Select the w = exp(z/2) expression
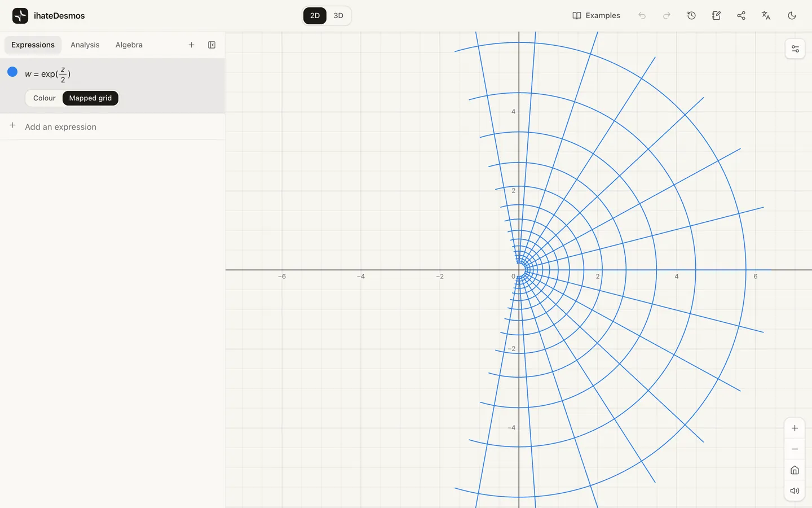The width and height of the screenshot is (812, 508). click(x=48, y=74)
